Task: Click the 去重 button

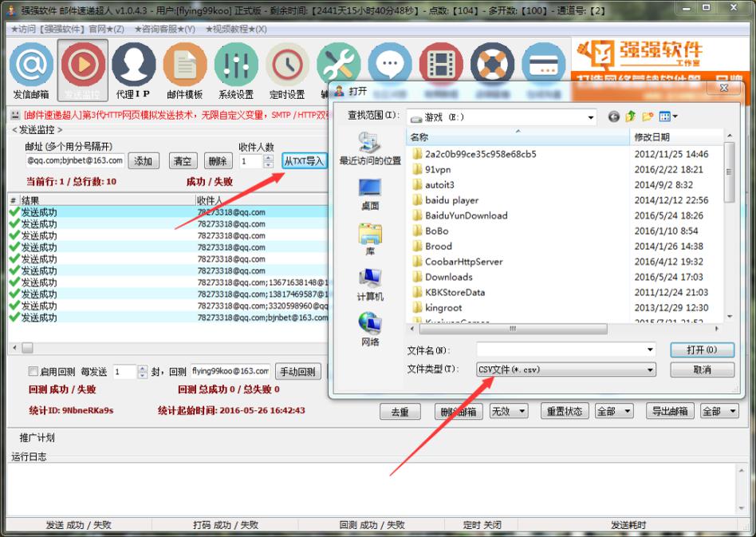Action: coord(400,412)
